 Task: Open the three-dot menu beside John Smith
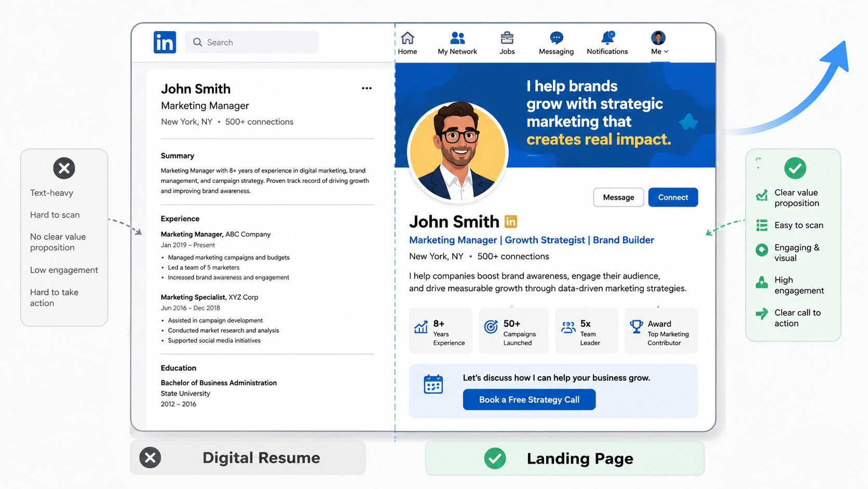pyautogui.click(x=367, y=88)
